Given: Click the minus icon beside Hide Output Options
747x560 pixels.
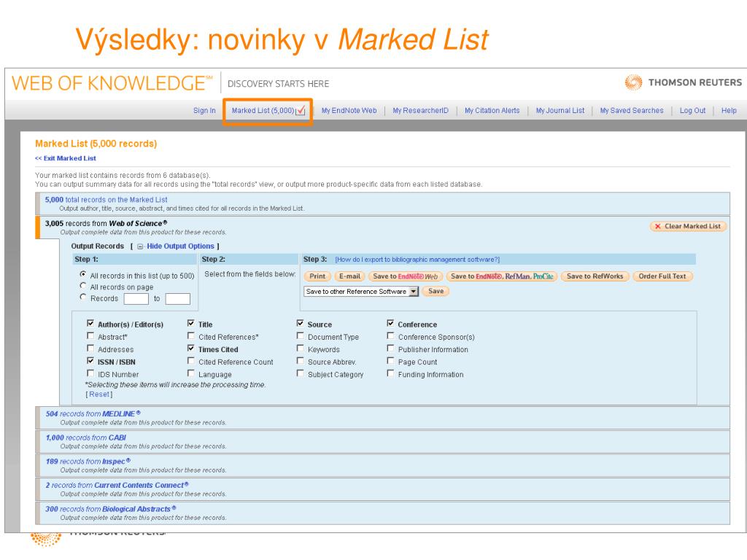Looking at the screenshot, I should point(140,246).
